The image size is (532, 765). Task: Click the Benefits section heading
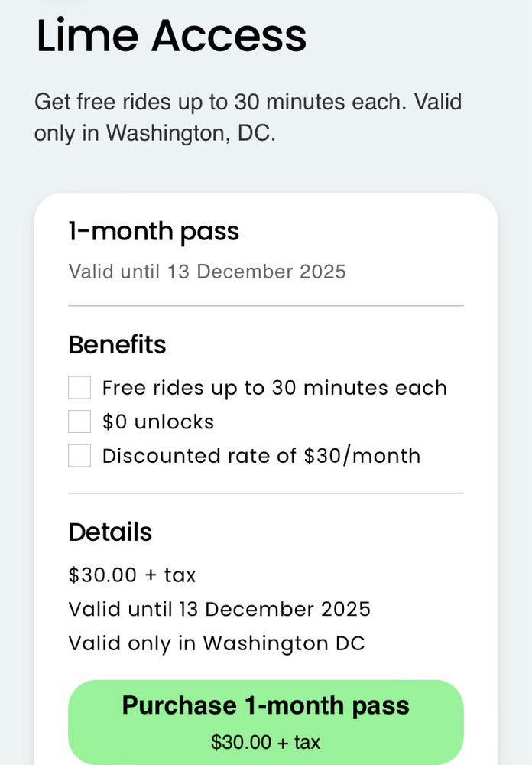(x=117, y=345)
